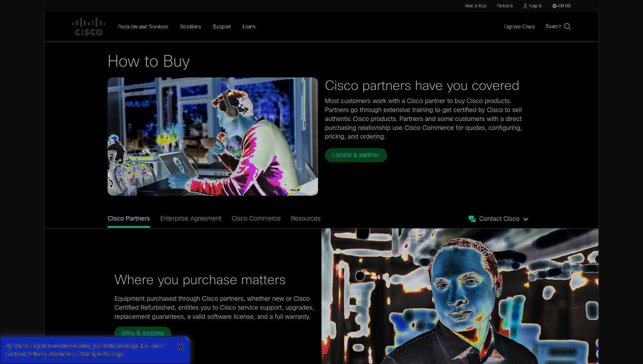Click 'Cisco partners have you covered' heading
Image resolution: width=643 pixels, height=364 pixels.
(422, 86)
